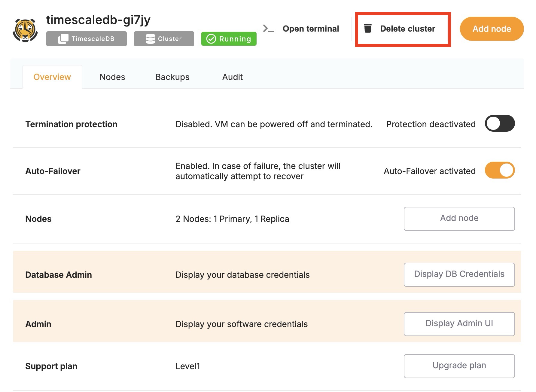
Task: Click the copy icon in TimescaleDB badge
Action: pyautogui.click(x=63, y=39)
